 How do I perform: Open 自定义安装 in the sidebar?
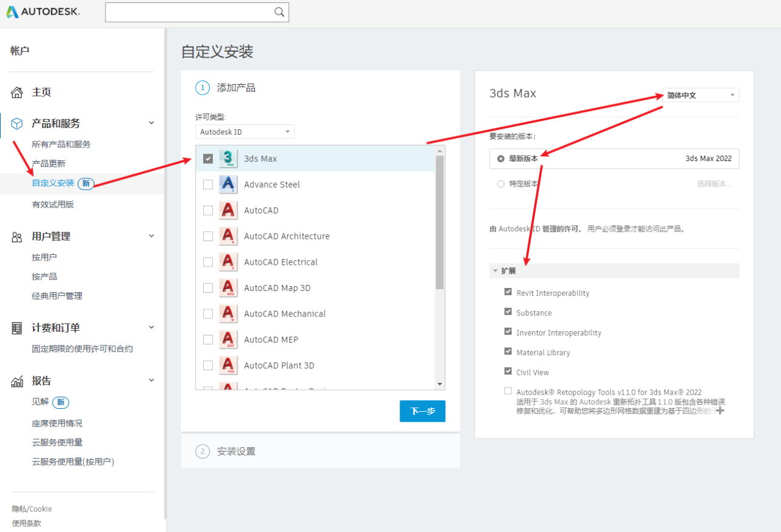click(x=53, y=183)
